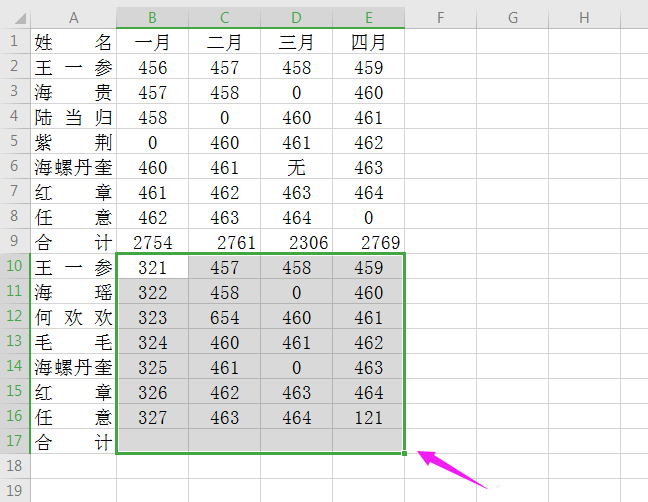
Task: Click the fill handle at selection corner
Action: tap(404, 454)
